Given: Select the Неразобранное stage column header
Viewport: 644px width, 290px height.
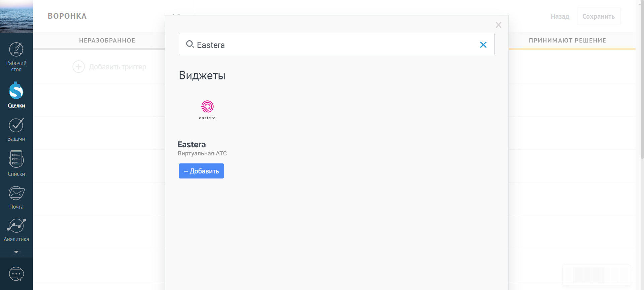Looking at the screenshot, I should point(107,41).
